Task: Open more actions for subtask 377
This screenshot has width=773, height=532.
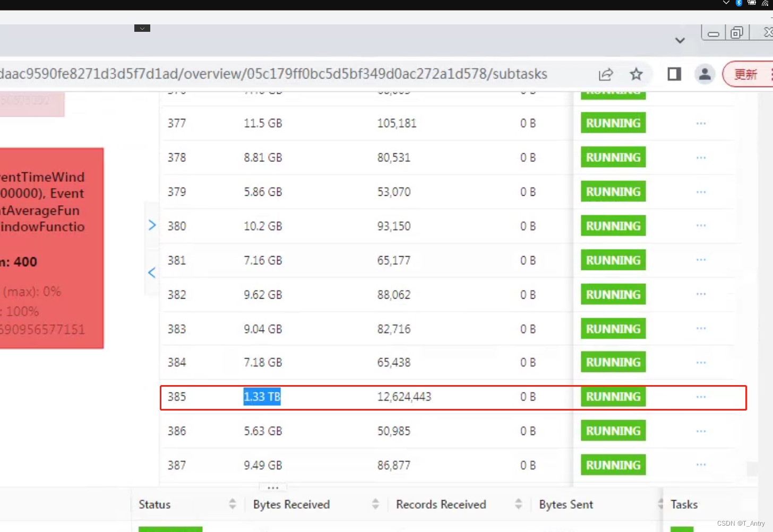Action: click(x=701, y=123)
